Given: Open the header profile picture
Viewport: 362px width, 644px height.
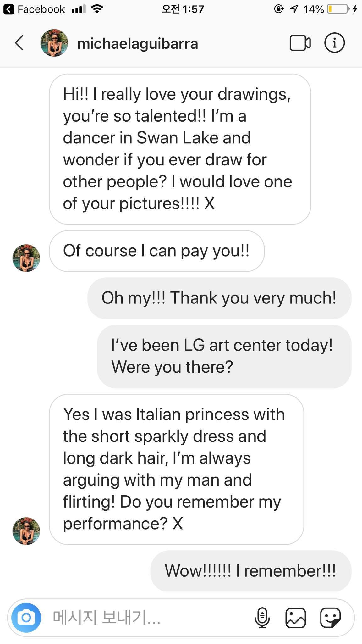Looking at the screenshot, I should tap(54, 43).
